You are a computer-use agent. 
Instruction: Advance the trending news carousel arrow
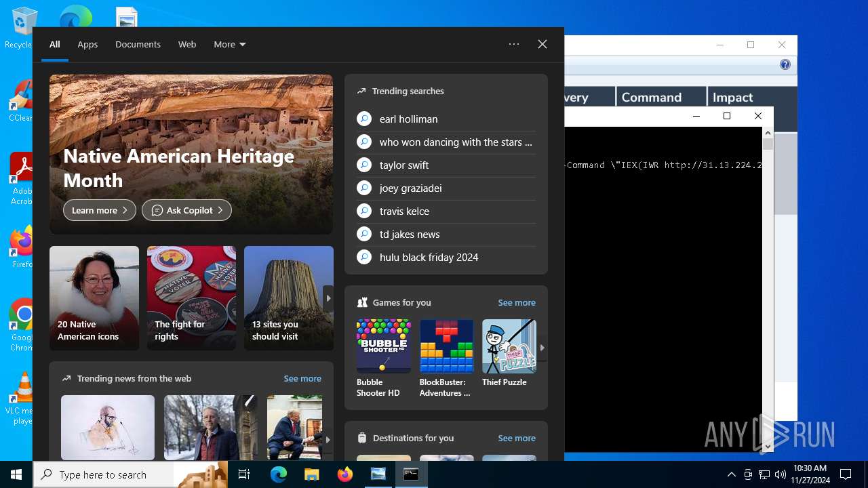point(328,440)
